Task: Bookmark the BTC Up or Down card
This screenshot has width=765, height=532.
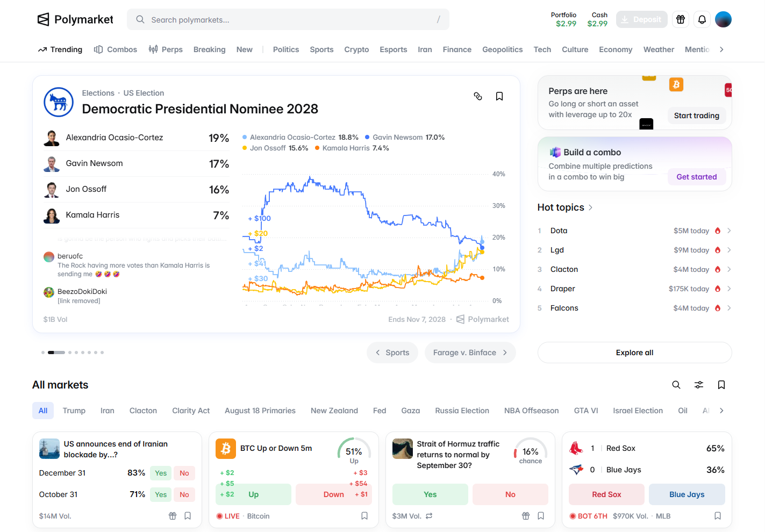Action: [x=364, y=516]
